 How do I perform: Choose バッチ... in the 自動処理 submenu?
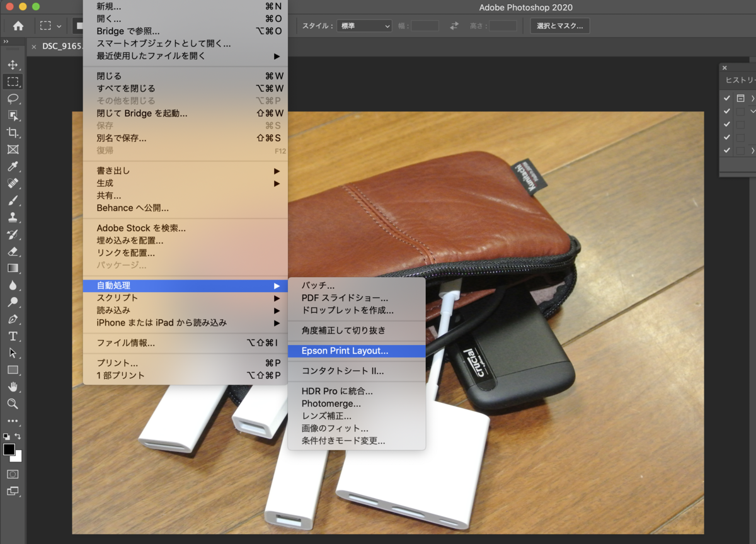click(x=357, y=285)
